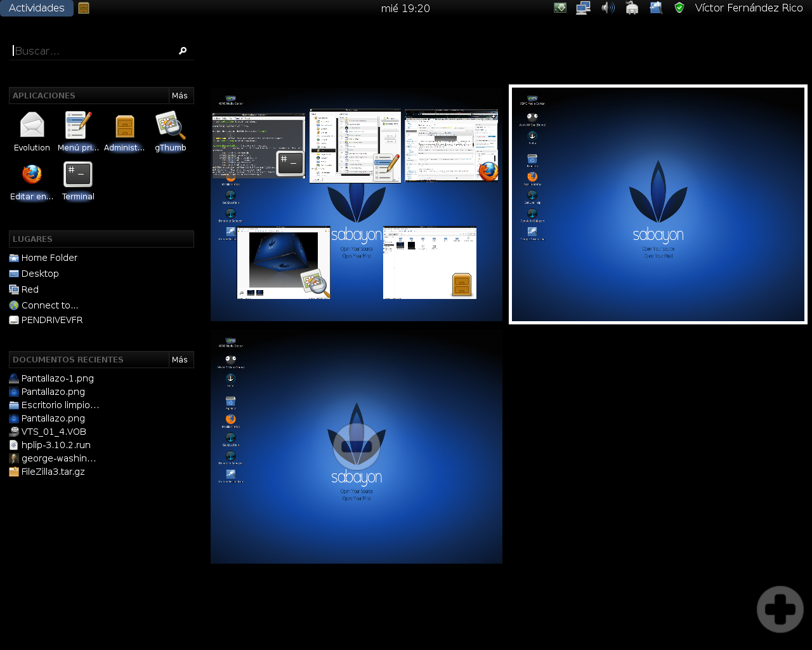
Task: Open recent file hplip-3.10.2.run
Action: (x=50, y=445)
